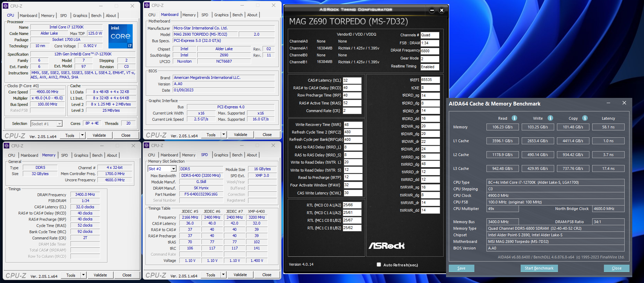Click the Core Speed value 4900.00 MHz
The image size is (644, 283).
tap(48, 92)
